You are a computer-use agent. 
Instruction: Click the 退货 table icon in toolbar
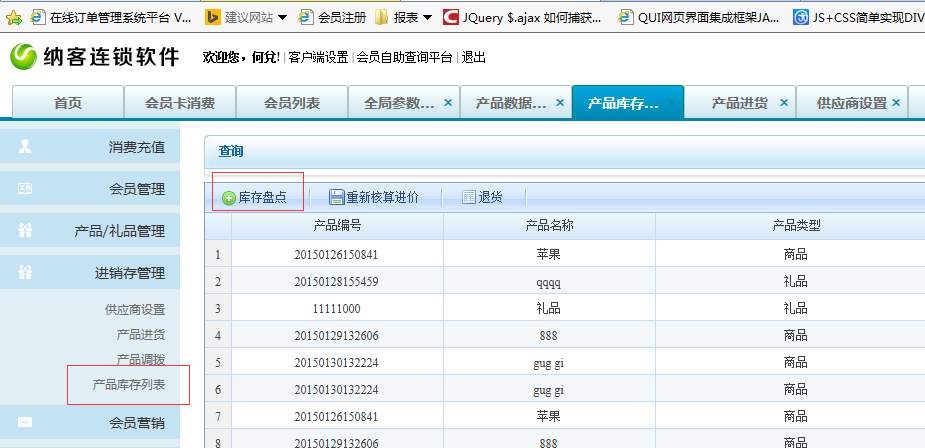point(469,198)
